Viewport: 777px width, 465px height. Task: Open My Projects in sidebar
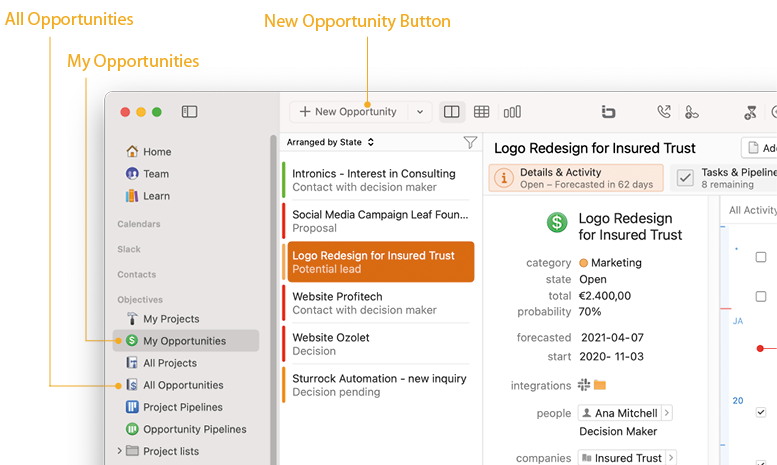(163, 319)
